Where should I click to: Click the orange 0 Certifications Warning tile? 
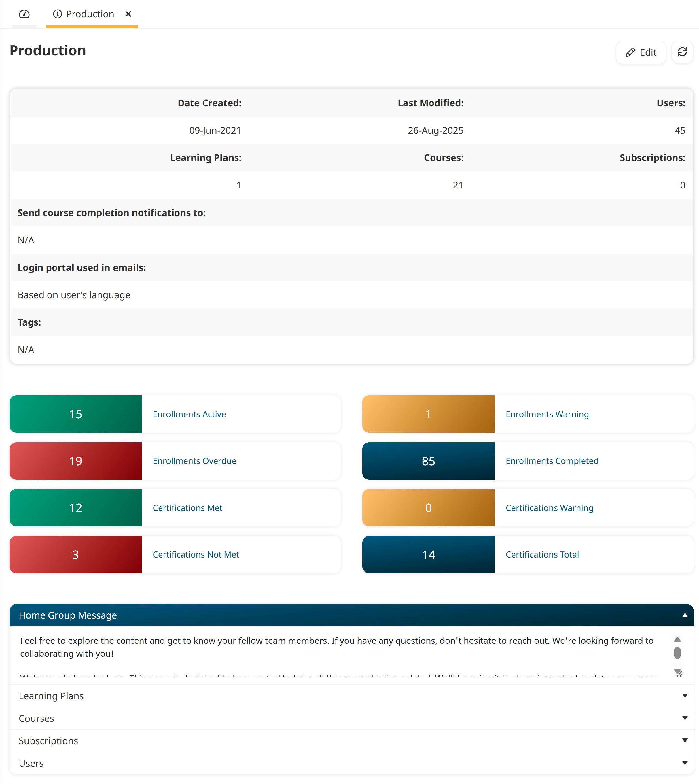tap(428, 508)
